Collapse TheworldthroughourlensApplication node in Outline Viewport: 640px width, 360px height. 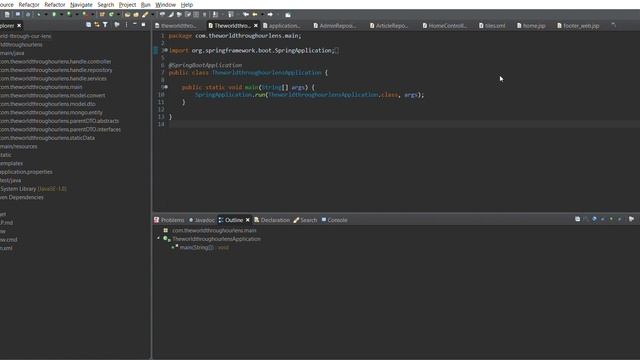point(158,238)
